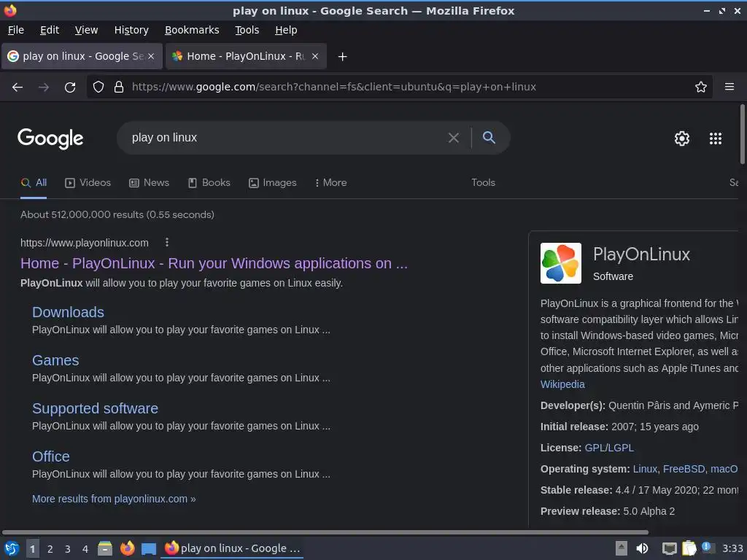This screenshot has height=560, width=747.
Task: Close the PlayOnLinux Home tab
Action: pos(315,56)
